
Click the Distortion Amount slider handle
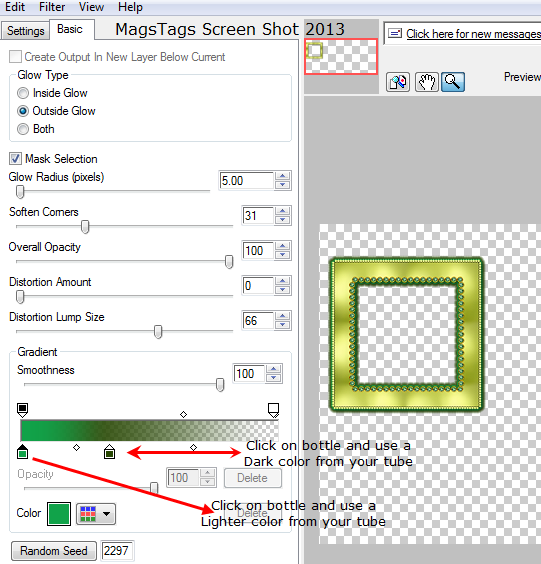click(x=20, y=296)
